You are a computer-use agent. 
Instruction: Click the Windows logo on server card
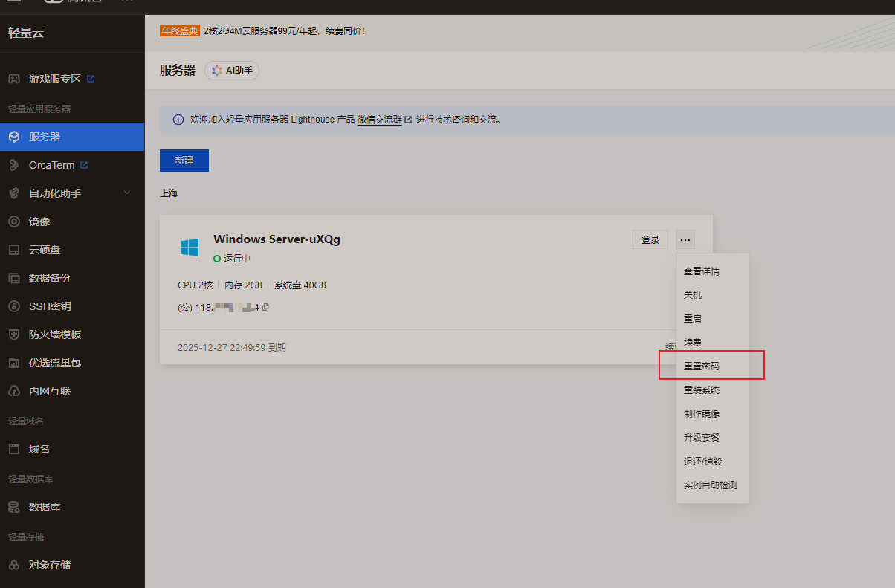click(189, 248)
